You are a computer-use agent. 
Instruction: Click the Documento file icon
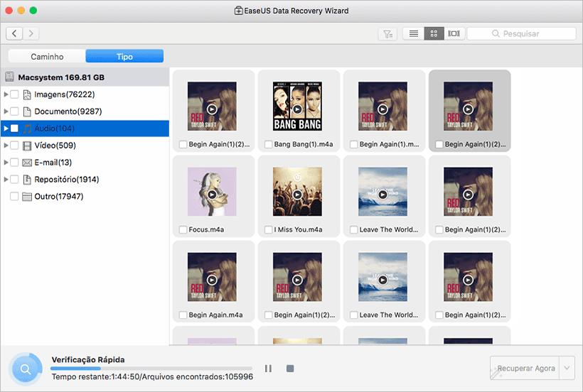[x=27, y=111]
